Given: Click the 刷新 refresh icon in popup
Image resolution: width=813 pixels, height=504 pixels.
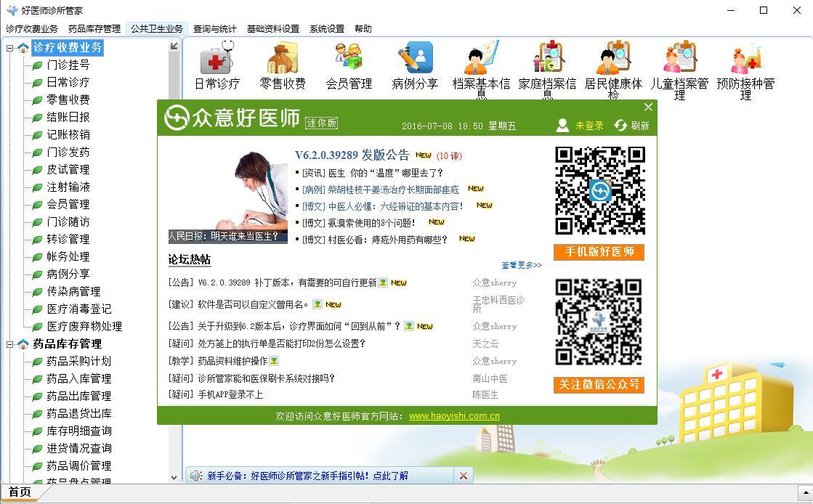Looking at the screenshot, I should 620,126.
